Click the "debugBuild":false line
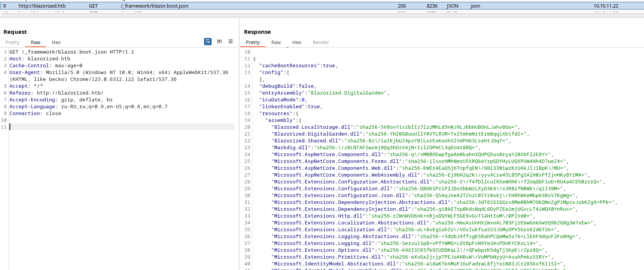 point(288,86)
